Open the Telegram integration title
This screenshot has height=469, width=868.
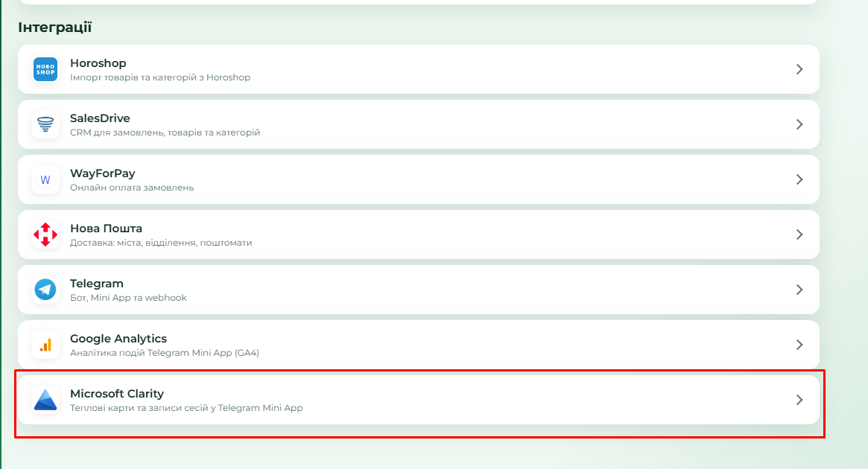pos(97,284)
